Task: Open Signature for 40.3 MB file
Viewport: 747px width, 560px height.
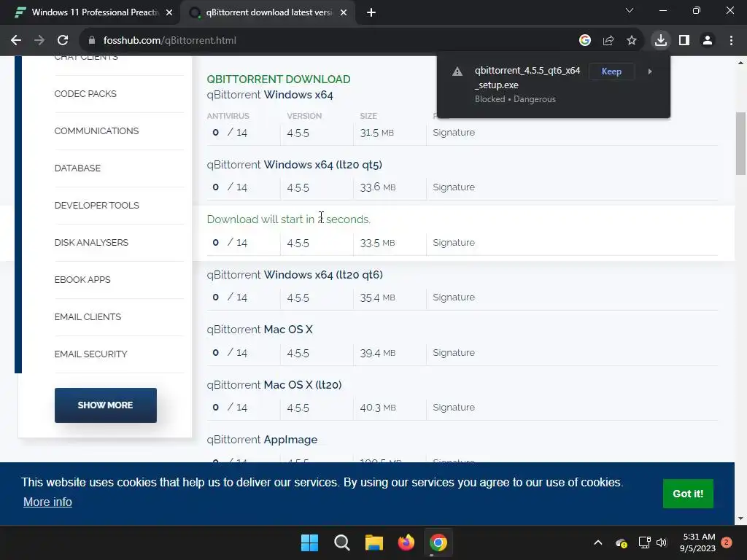Action: [454, 407]
